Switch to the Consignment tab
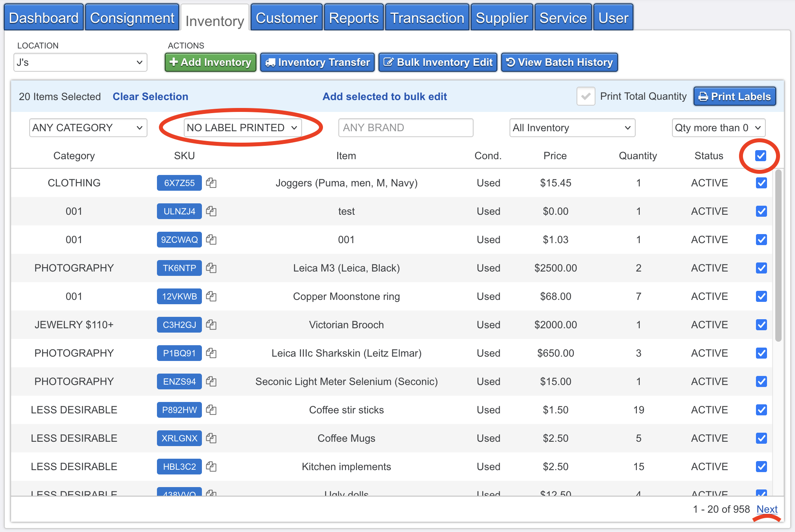Screen dimensions: 795x532 tap(132, 18)
